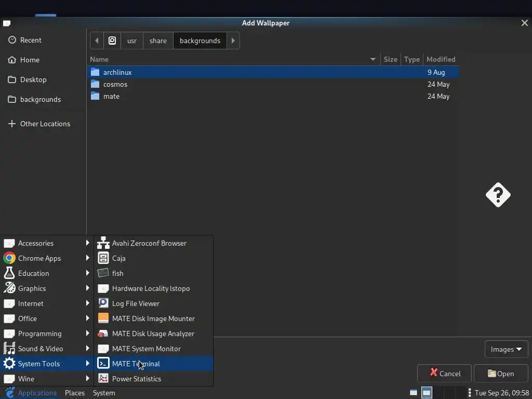
Task: Launch Hardware Locality lstopo
Action: pyautogui.click(x=154, y=288)
